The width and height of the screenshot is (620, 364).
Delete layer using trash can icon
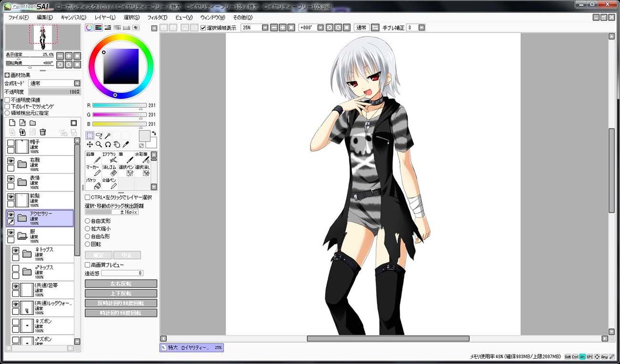click(x=42, y=132)
